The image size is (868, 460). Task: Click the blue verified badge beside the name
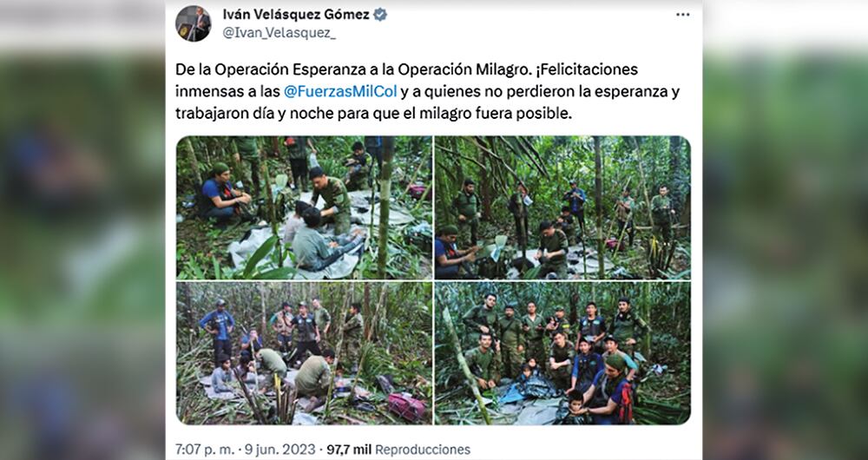click(380, 15)
